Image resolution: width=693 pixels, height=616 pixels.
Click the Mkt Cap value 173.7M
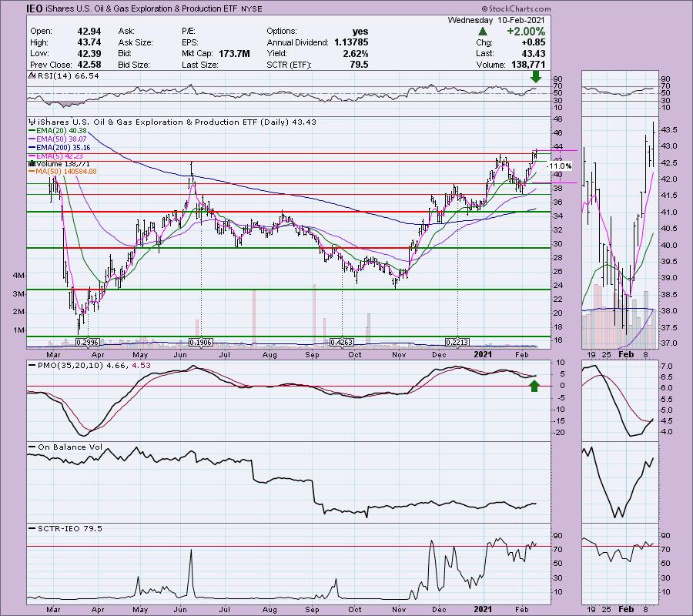tap(234, 53)
